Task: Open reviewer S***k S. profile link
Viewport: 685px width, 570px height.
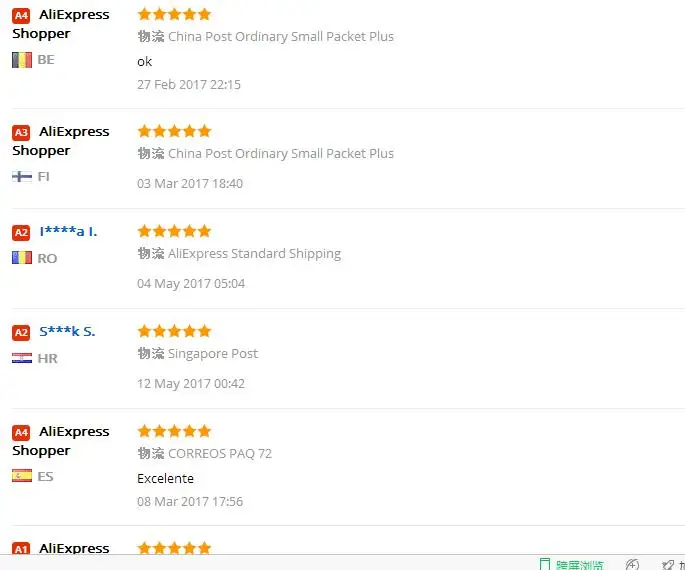Action: [x=67, y=332]
